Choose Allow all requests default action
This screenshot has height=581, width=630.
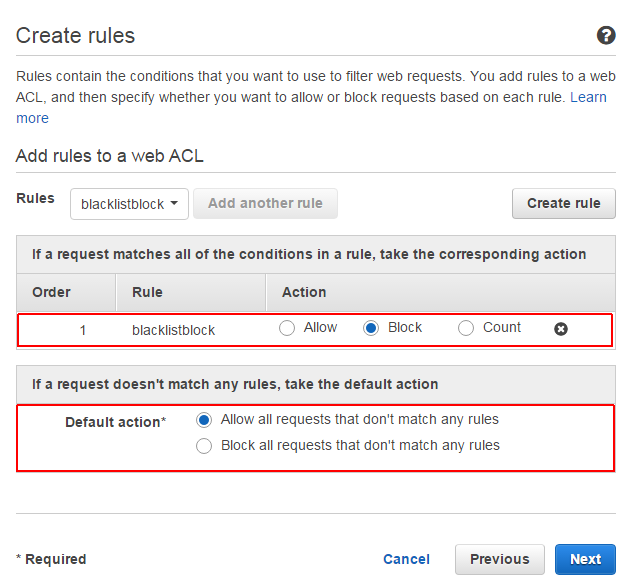click(204, 420)
